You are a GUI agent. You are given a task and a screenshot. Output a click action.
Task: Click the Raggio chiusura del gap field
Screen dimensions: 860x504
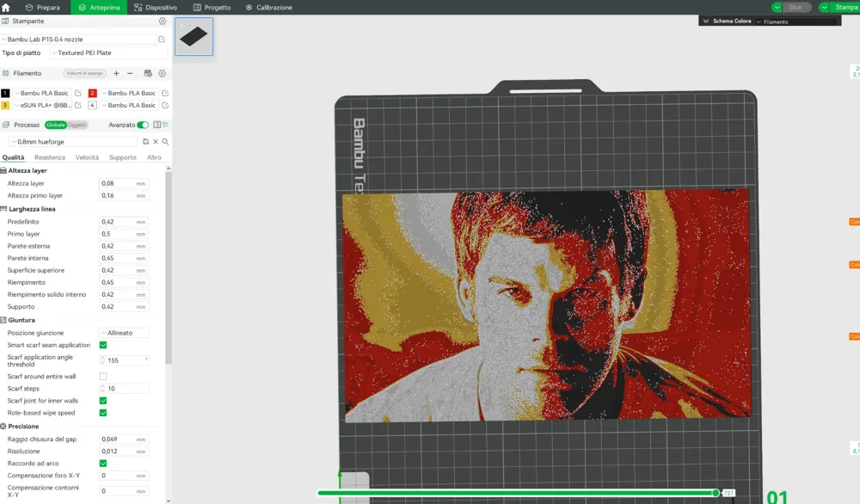(x=124, y=439)
